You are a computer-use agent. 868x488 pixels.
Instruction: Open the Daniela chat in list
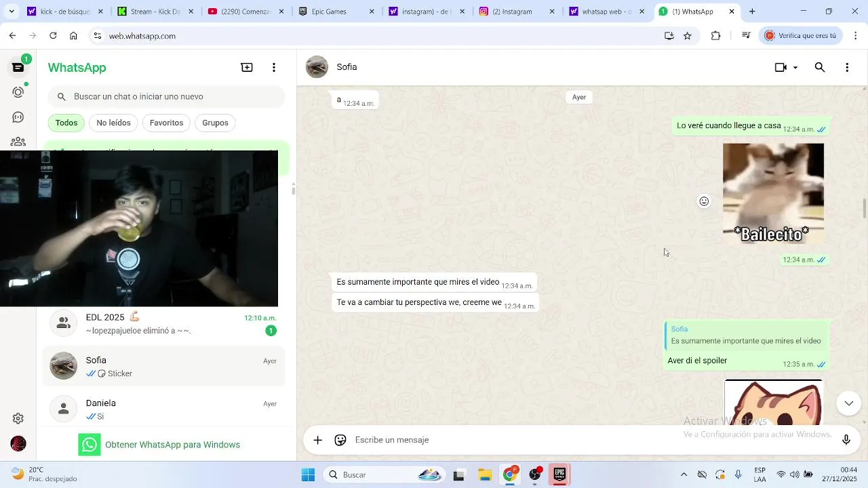coord(163,409)
